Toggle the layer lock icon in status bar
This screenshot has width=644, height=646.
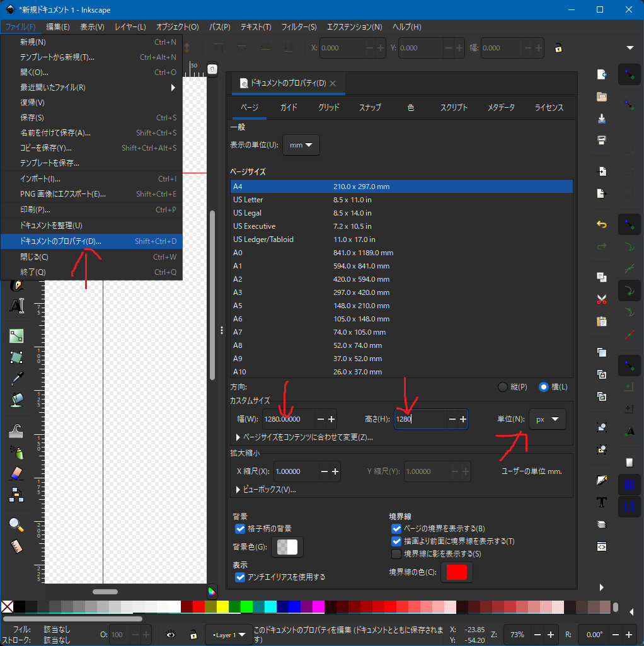point(193,635)
